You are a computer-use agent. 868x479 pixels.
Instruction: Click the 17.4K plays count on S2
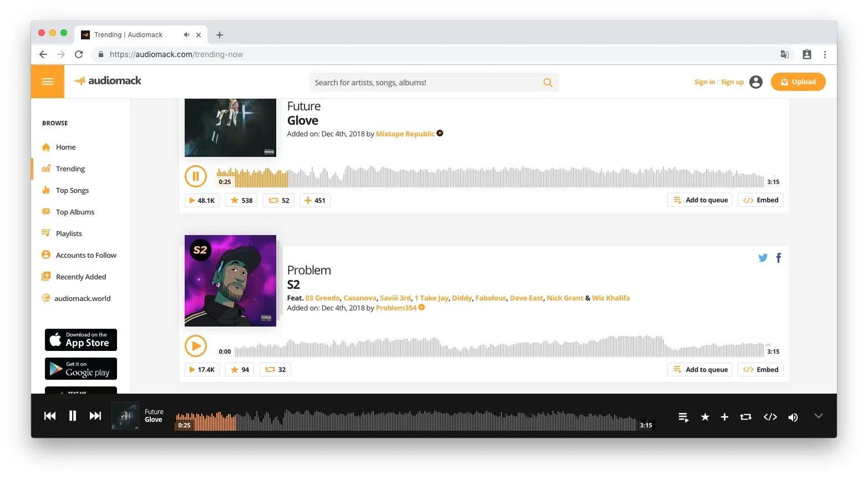point(202,369)
